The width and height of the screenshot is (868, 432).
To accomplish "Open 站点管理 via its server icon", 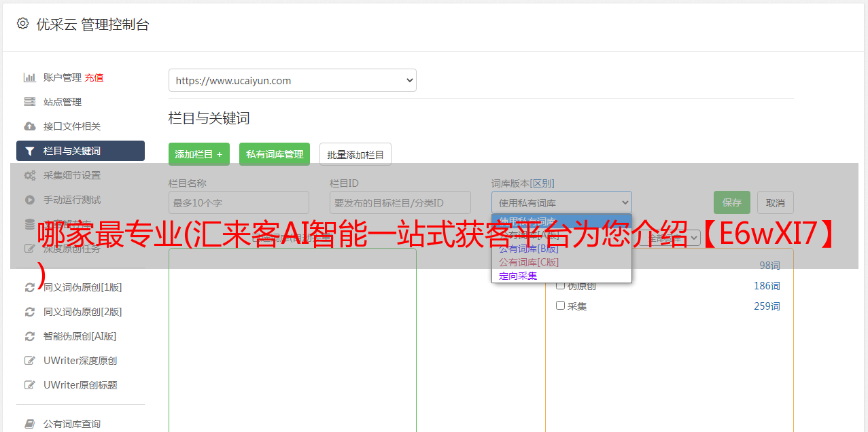I will click(x=30, y=102).
